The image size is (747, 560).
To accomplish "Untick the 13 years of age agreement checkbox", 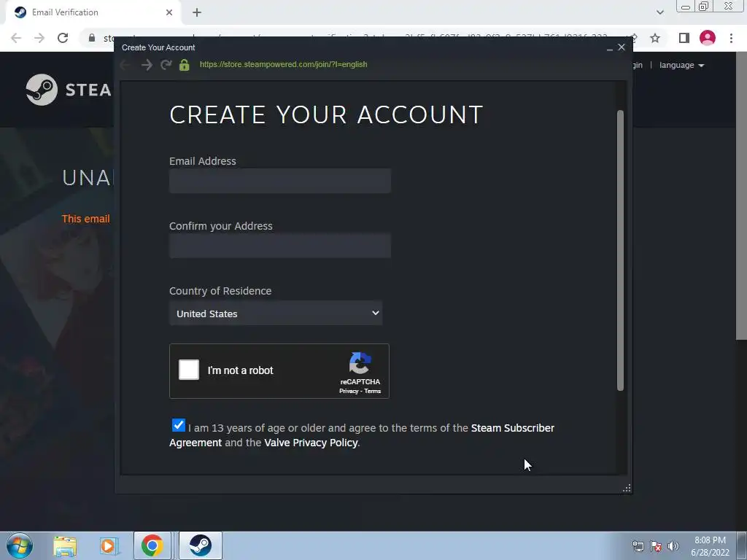I will point(178,425).
